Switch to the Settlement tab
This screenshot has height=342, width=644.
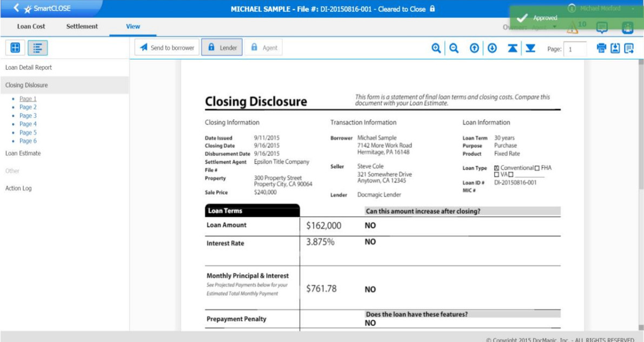pyautogui.click(x=82, y=26)
